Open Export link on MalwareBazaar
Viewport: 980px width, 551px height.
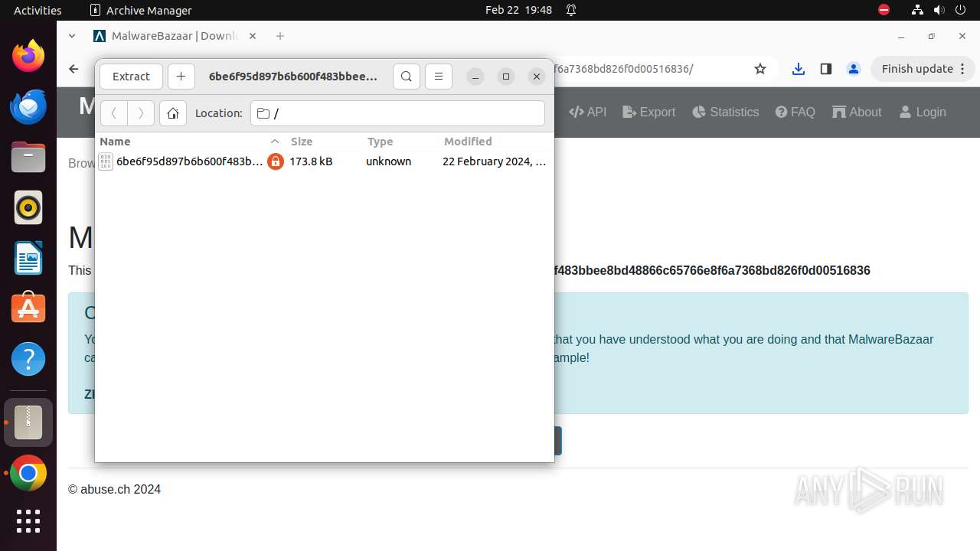pos(649,112)
